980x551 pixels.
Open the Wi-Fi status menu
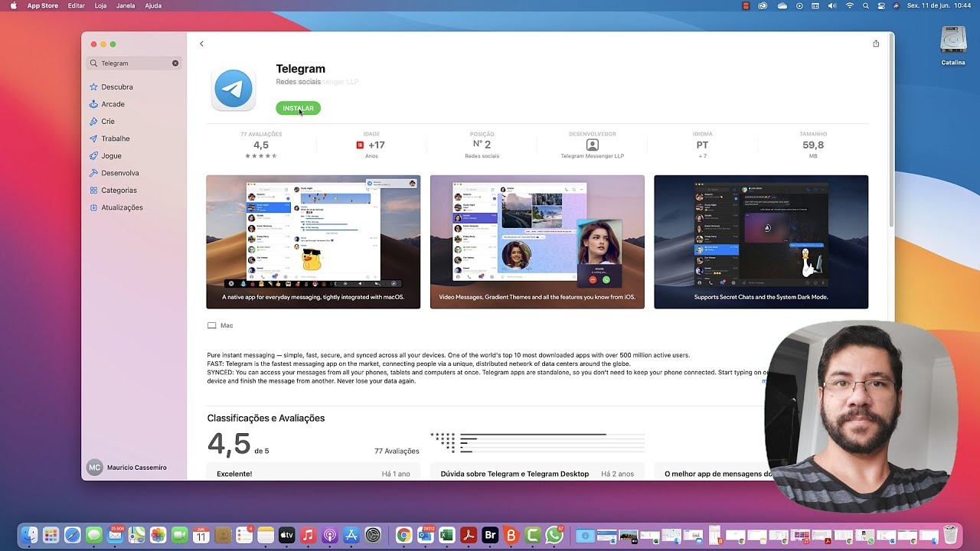click(849, 5)
